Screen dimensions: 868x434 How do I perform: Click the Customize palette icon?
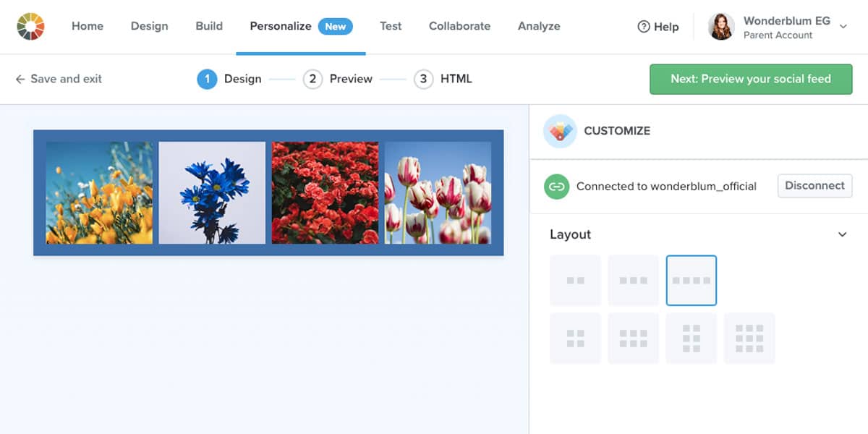click(x=560, y=131)
